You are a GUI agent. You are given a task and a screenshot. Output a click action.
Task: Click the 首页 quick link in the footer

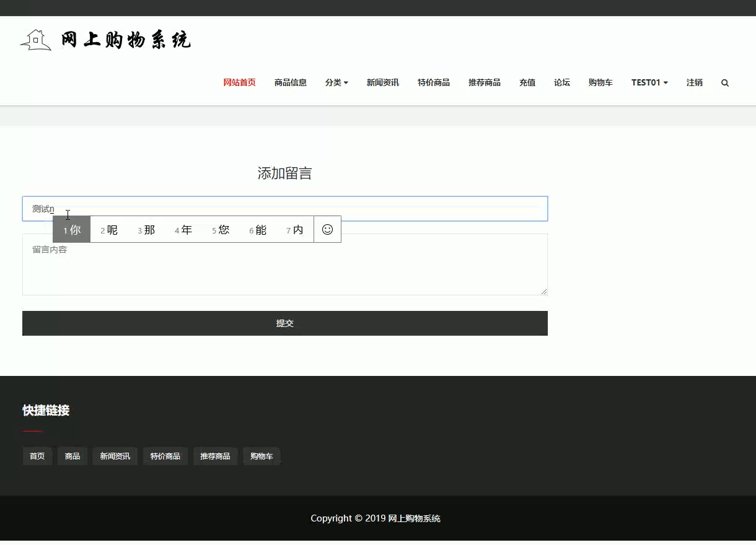pos(37,456)
